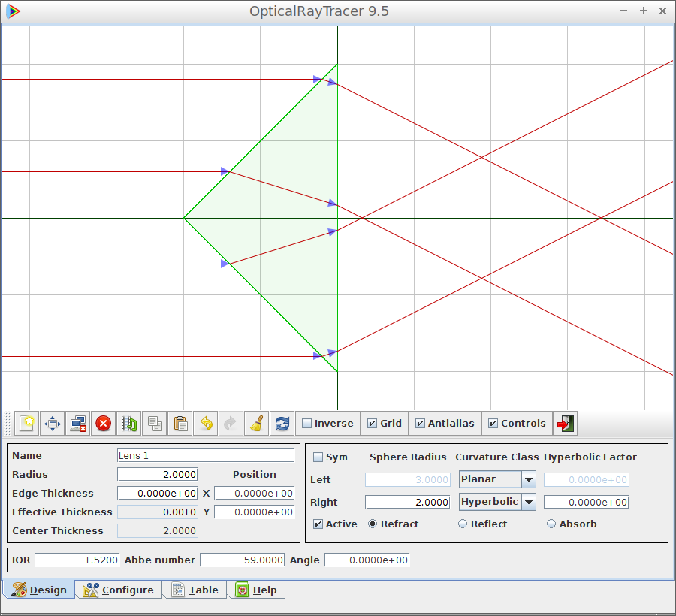Select the Absorb radio button

pyautogui.click(x=551, y=524)
